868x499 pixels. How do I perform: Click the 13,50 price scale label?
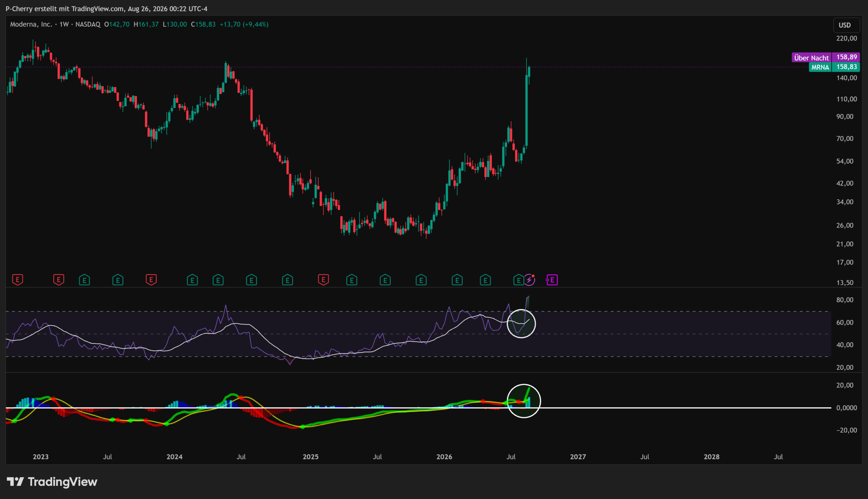click(x=845, y=283)
